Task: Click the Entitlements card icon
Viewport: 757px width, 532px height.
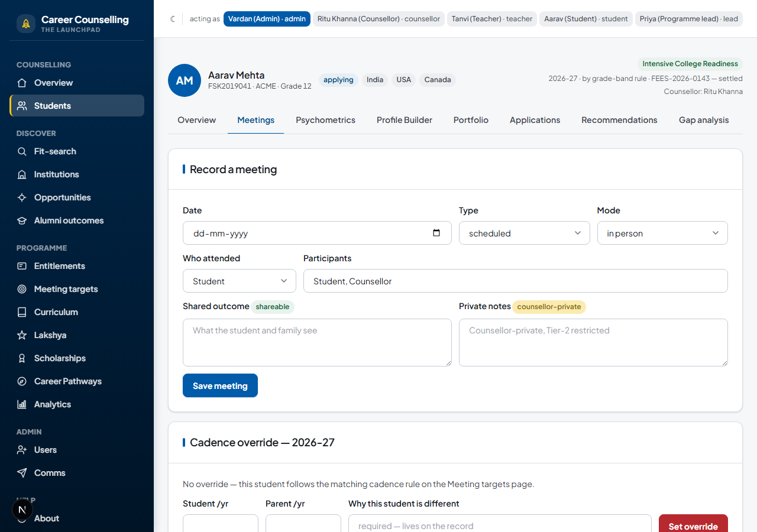Action: (x=22, y=266)
